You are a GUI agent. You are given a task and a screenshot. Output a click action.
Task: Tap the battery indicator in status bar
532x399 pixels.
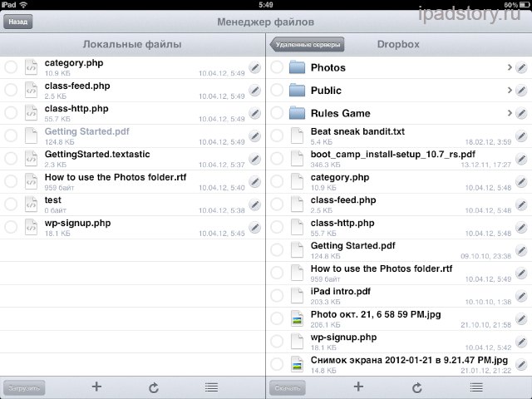point(525,5)
